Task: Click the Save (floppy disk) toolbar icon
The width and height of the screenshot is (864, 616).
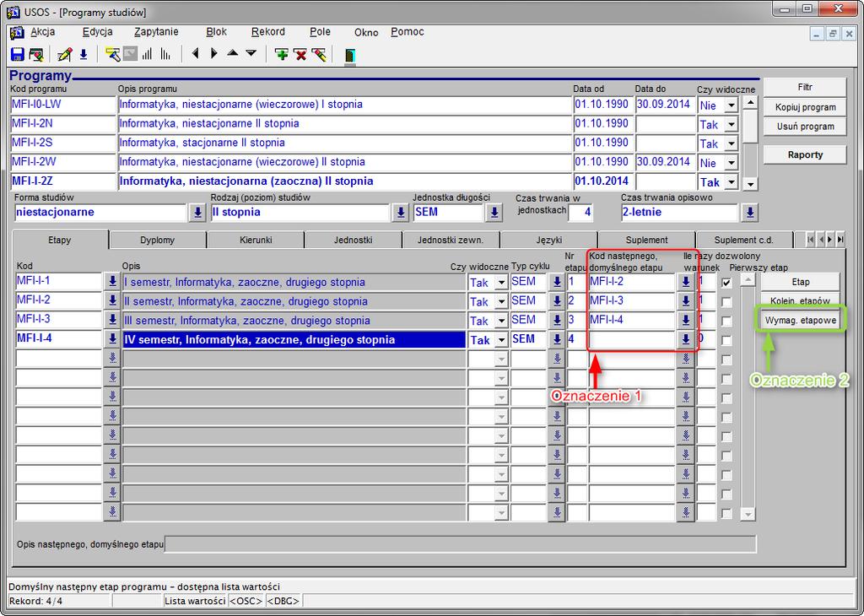Action: coord(17,55)
